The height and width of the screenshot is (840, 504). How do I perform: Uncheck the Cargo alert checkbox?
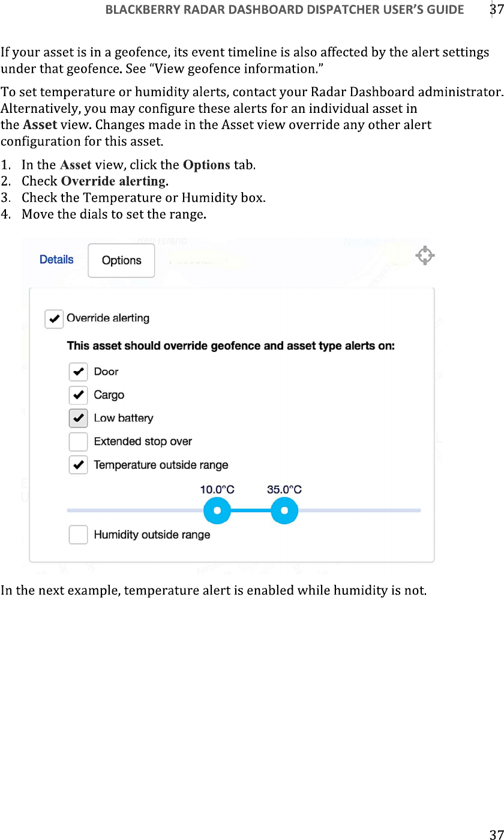click(78, 395)
